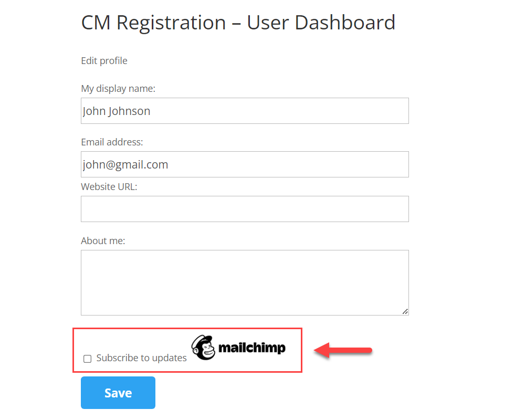Image resolution: width=525 pixels, height=420 pixels.
Task: Place cursor after john@gmail.com text
Action: tap(169, 165)
